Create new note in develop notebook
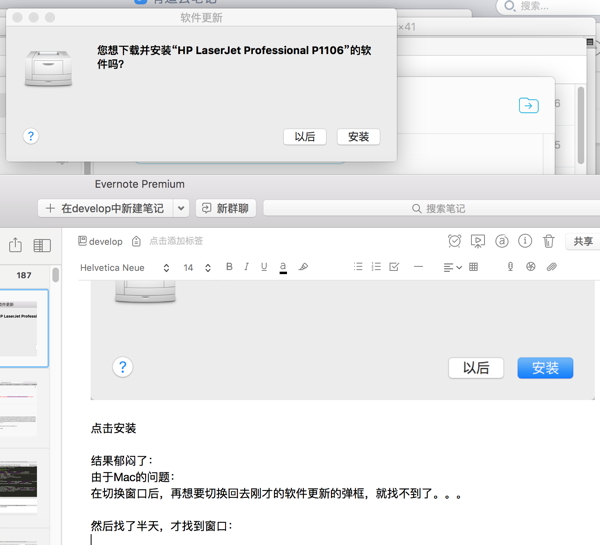Image resolution: width=600 pixels, height=545 pixels. pos(105,208)
